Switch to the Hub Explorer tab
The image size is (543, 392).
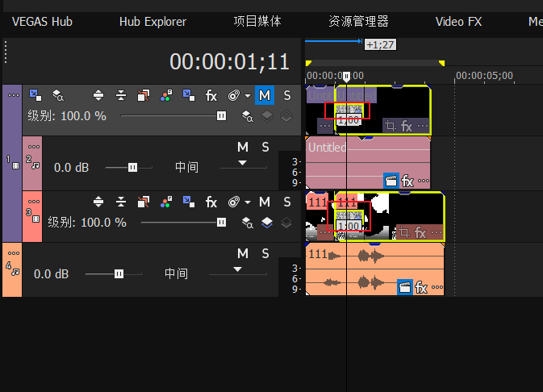coord(152,22)
